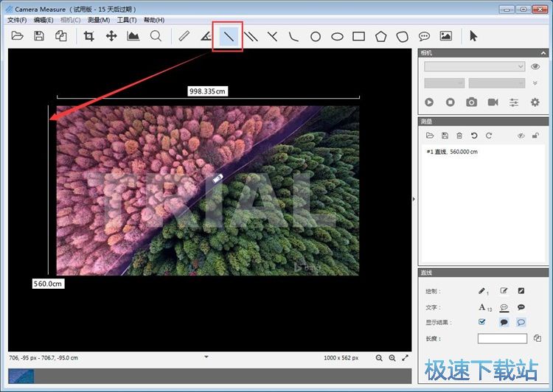The height and width of the screenshot is (392, 553).
Task: Toggle the measurement lock icon
Action: coord(535,136)
